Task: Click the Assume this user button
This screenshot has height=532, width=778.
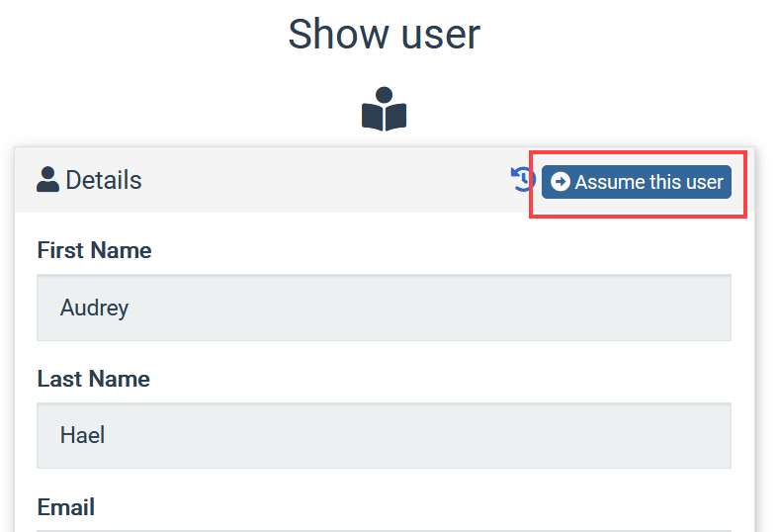Action: click(x=636, y=182)
